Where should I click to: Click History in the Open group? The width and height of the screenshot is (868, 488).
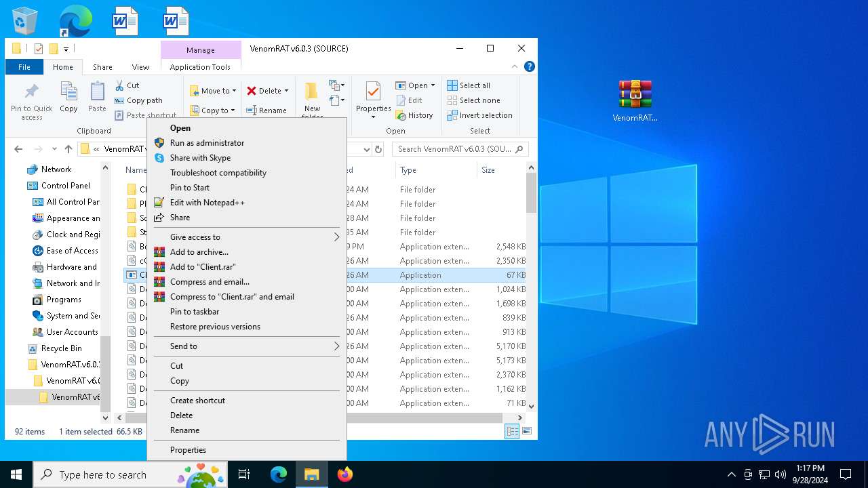[414, 115]
